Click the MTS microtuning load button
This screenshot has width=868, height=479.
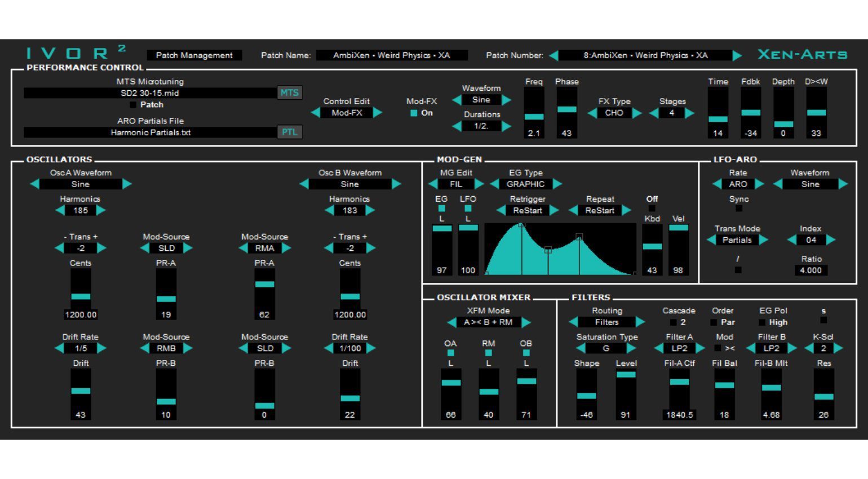[x=290, y=93]
